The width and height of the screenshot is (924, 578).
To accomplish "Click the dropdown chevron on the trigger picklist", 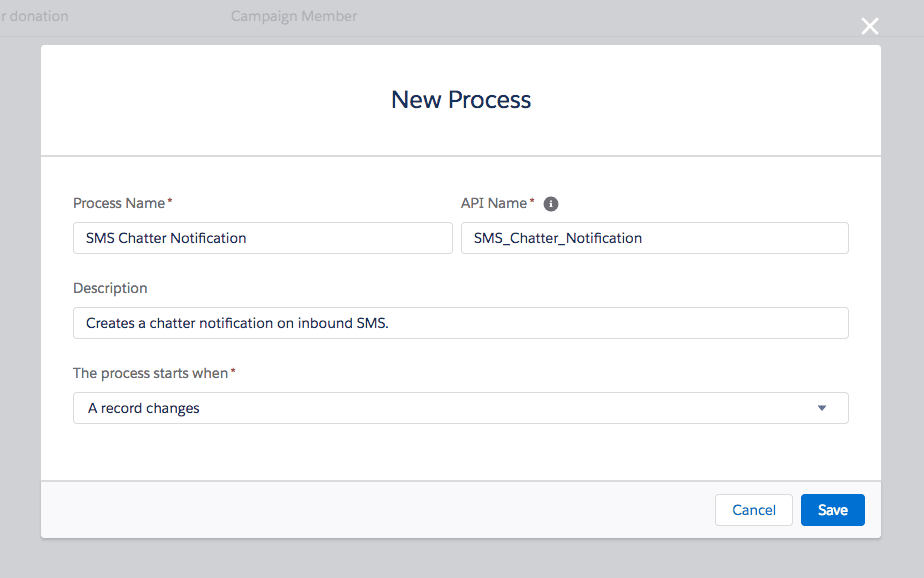I will coord(821,408).
